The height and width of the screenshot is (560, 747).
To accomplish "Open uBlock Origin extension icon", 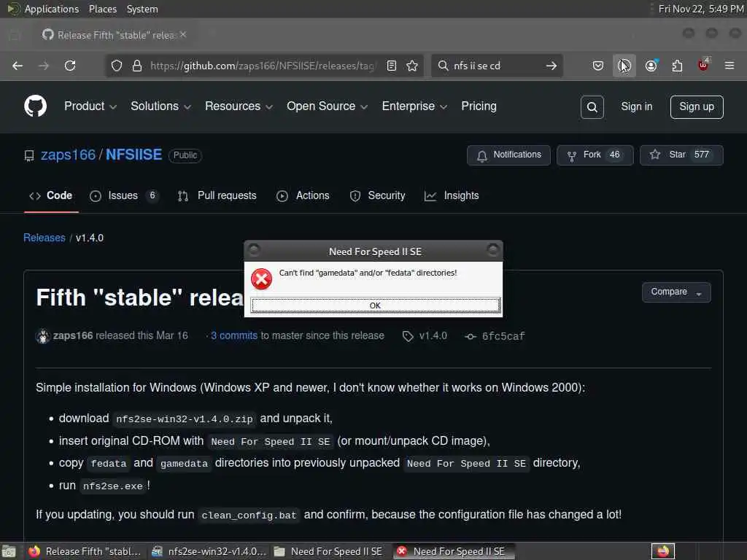I will (703, 65).
